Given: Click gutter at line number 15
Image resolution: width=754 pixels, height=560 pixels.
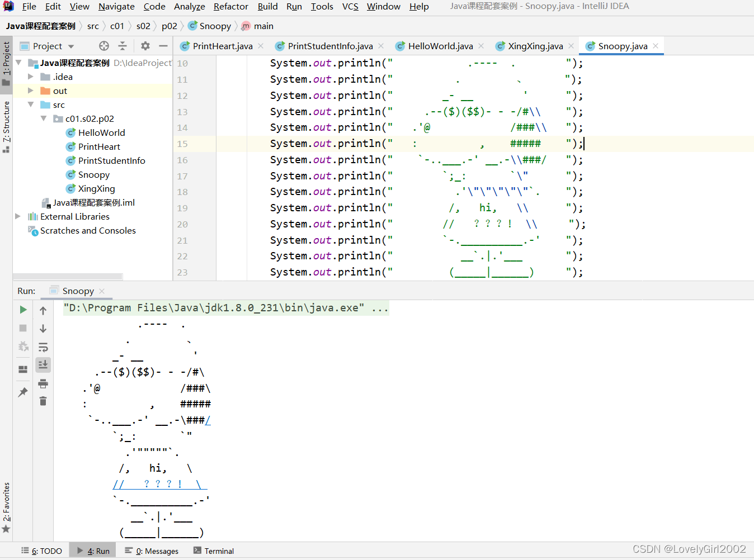Looking at the screenshot, I should (x=182, y=144).
